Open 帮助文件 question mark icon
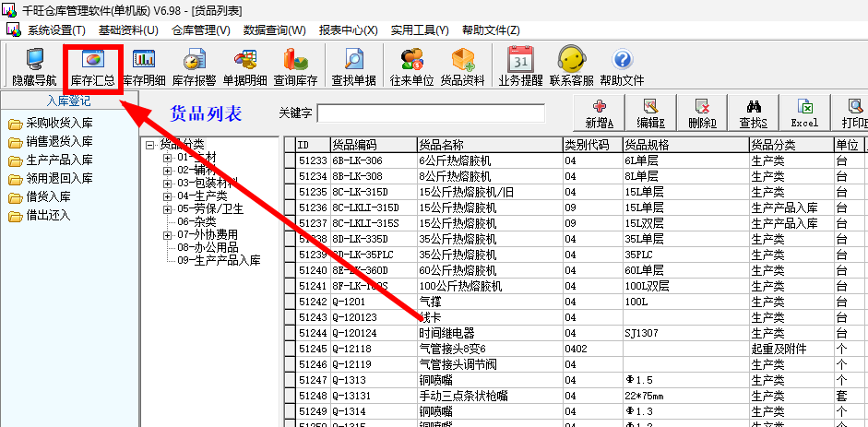 tap(622, 67)
